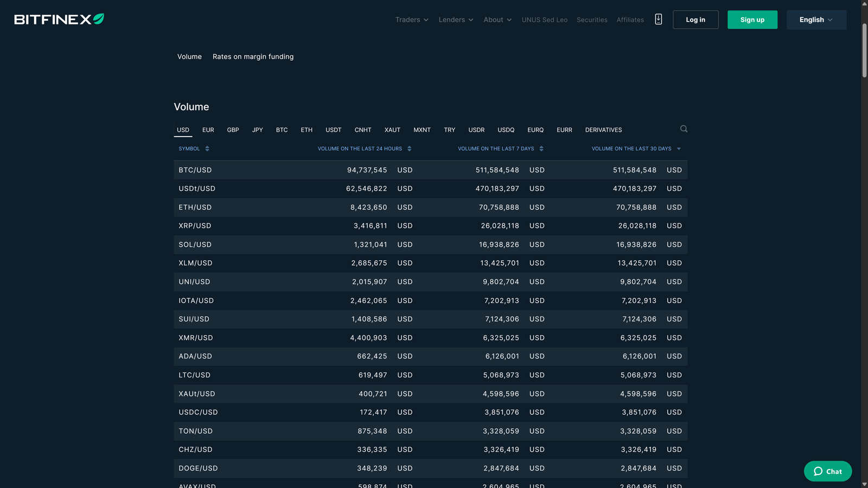Expand the 30-days volume column chevron
Viewport: 868px width, 488px height.
click(679, 148)
